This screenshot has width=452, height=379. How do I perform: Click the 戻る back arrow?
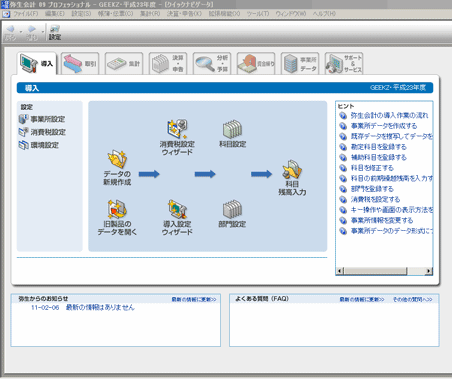tap(10, 33)
